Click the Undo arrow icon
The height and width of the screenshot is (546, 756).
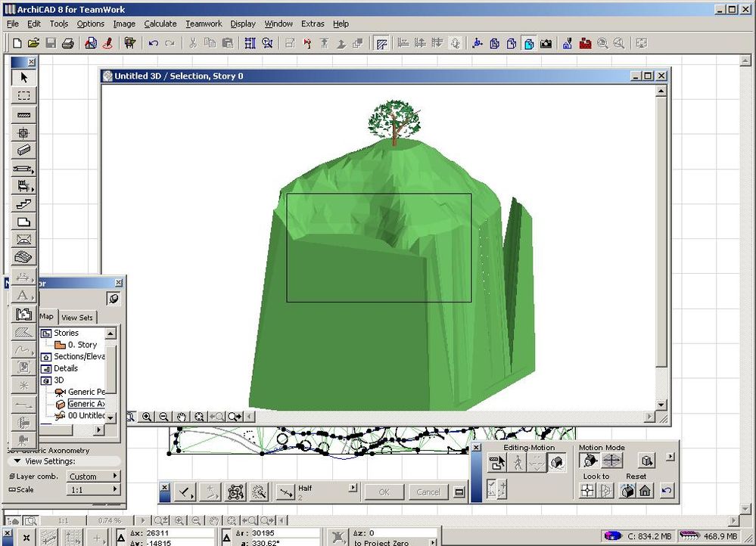coord(154,43)
